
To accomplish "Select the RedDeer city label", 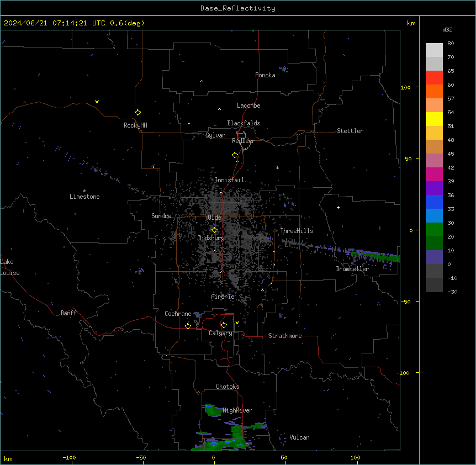I will tap(243, 141).
